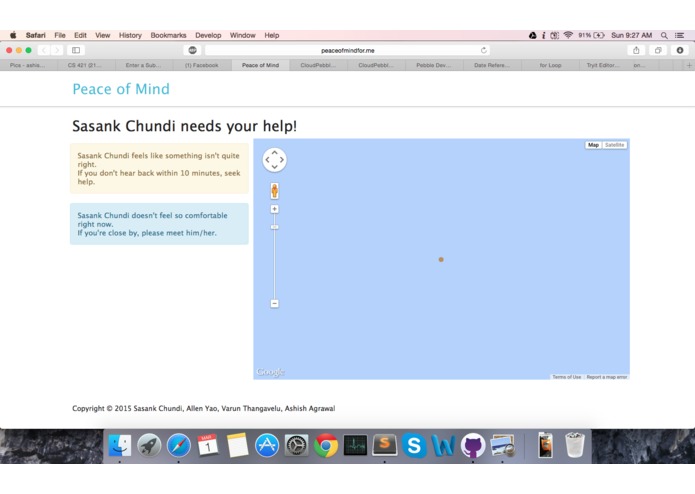Image resolution: width=695 pixels, height=494 pixels.
Task: Click the battery status indicator
Action: click(x=591, y=35)
